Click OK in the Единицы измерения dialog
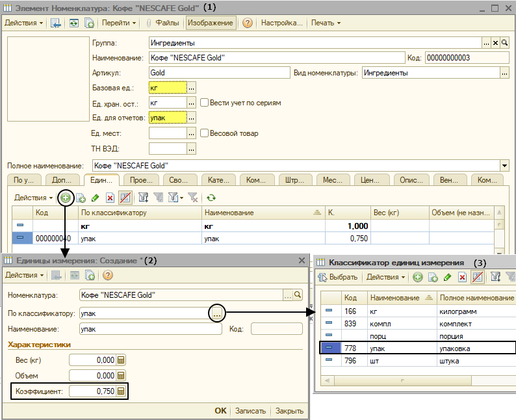516x420 pixels. pos(220,411)
